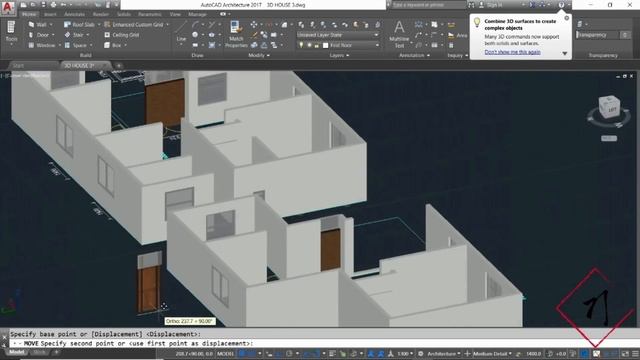The width and height of the screenshot is (640, 360).
Task: Select the Space tool
Action: (76, 45)
